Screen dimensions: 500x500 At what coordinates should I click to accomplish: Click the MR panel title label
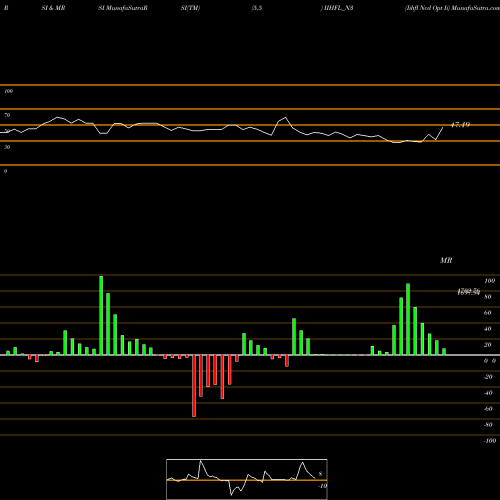(446, 260)
